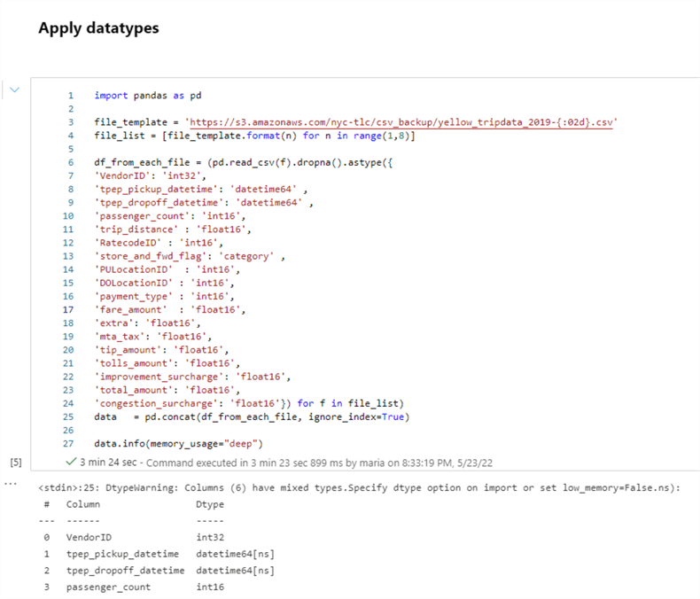Click the Column header in the output table
This screenshot has height=599, width=700.
tap(83, 504)
